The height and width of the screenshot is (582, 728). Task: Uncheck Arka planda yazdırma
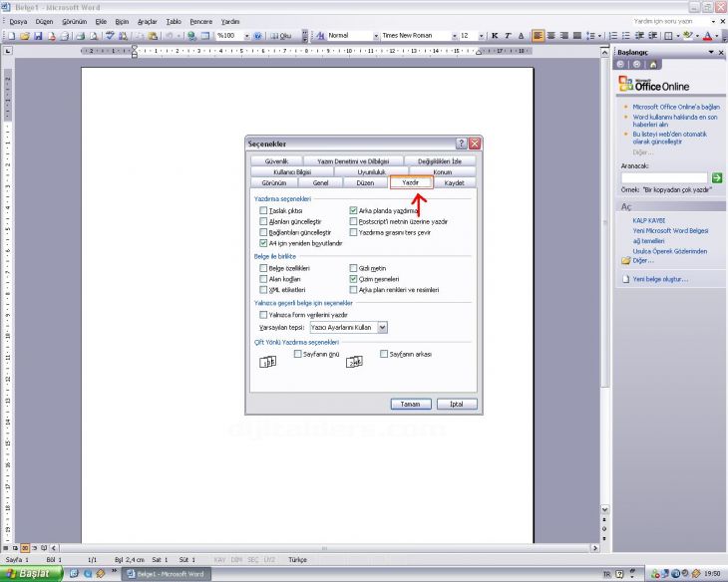pyautogui.click(x=353, y=210)
